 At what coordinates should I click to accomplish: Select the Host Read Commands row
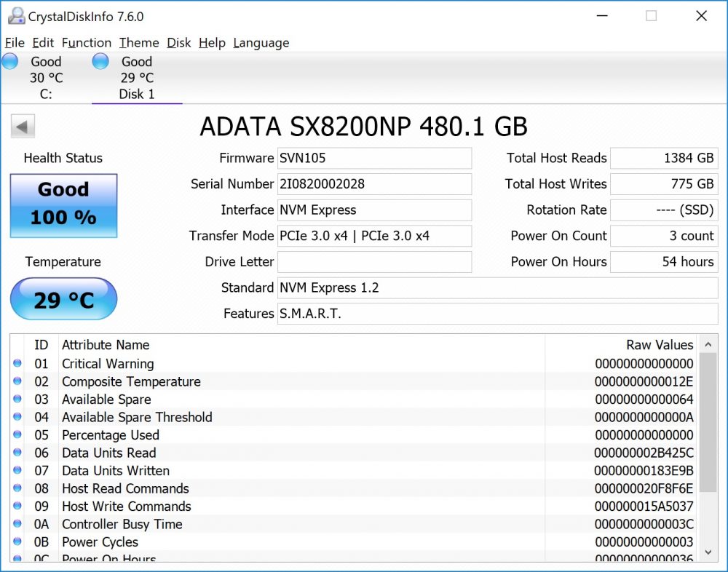tap(353, 489)
